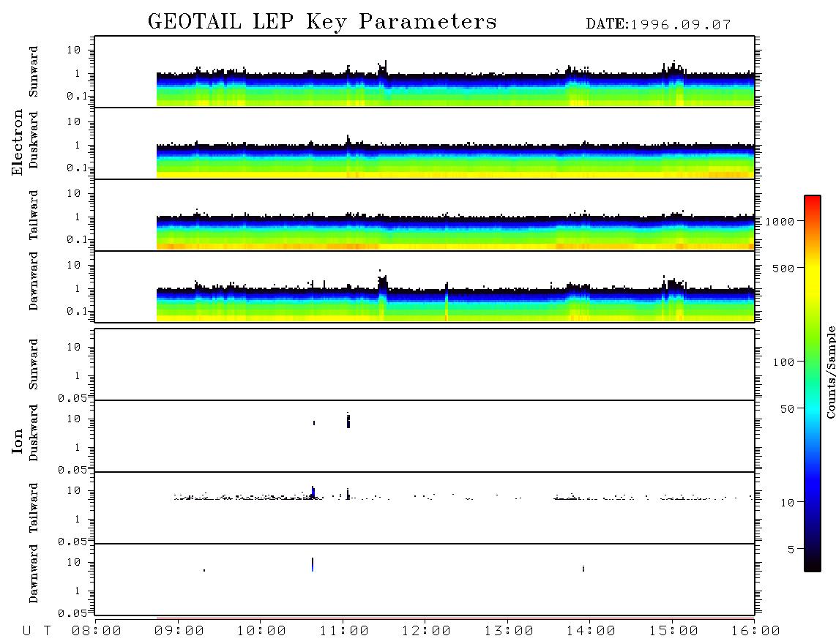
Task: Select the Electron group axis label
Action: point(18,143)
